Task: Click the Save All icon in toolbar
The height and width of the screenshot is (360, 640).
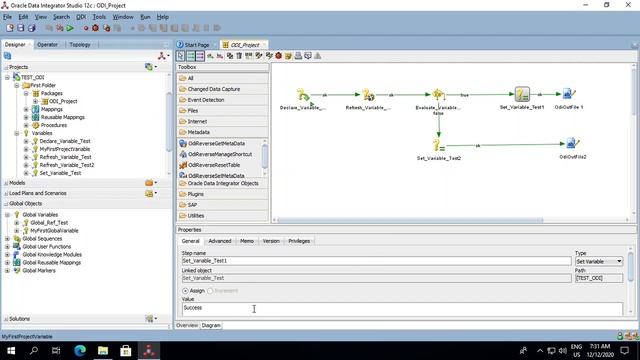Action: pyautogui.click(x=31, y=28)
